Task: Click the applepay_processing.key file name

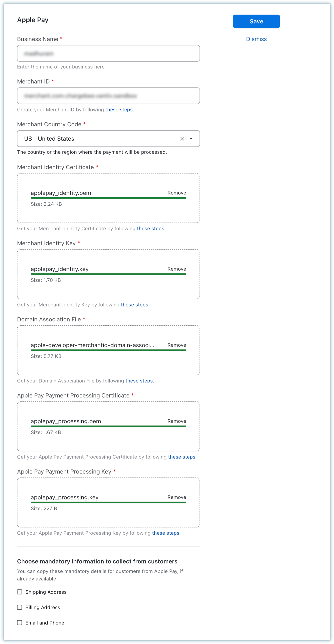Action: click(65, 497)
